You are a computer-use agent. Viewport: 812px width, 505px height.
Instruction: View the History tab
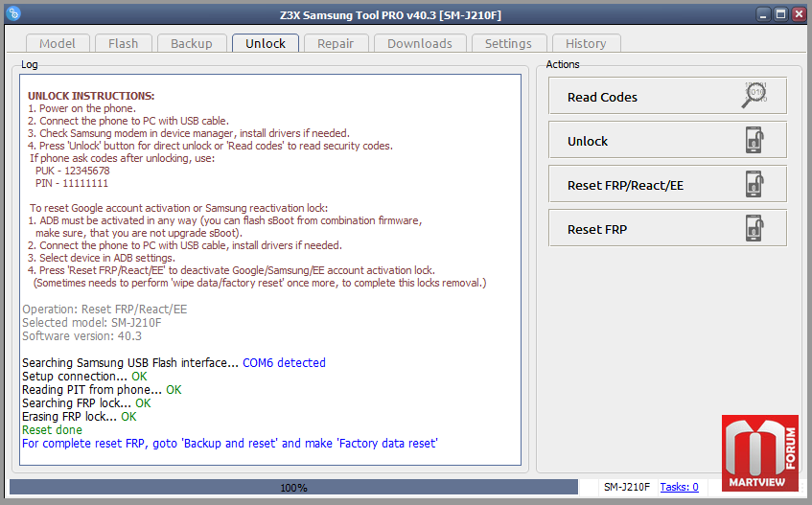(586, 43)
